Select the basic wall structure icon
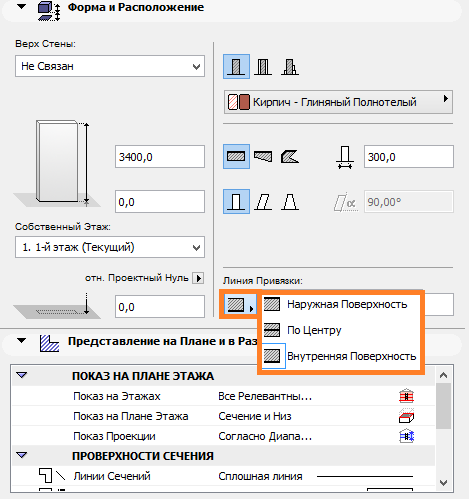Viewport: 469px width, 499px height. pos(236,67)
